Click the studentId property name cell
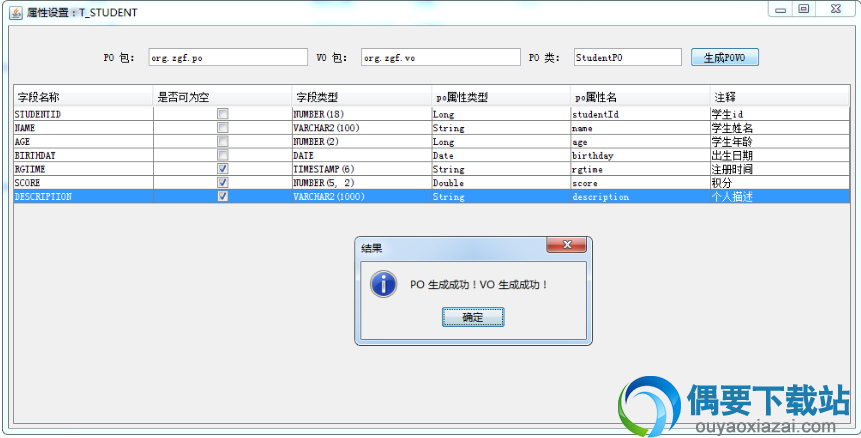Viewport: 861px width, 438px height. coord(640,114)
